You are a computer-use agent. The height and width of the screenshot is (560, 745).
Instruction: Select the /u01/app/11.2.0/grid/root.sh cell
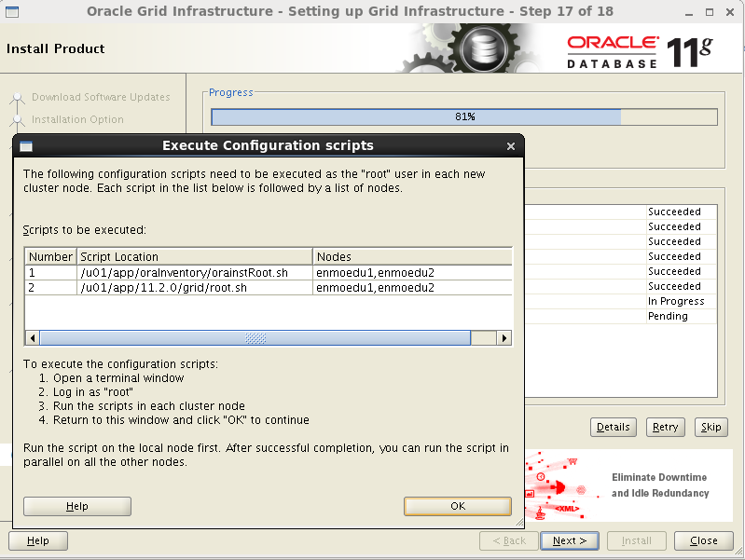point(194,288)
